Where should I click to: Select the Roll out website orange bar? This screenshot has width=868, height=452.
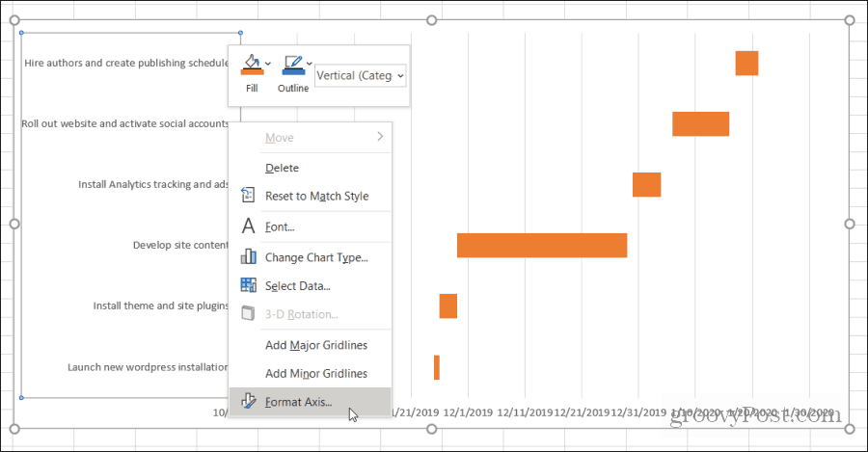pos(701,124)
